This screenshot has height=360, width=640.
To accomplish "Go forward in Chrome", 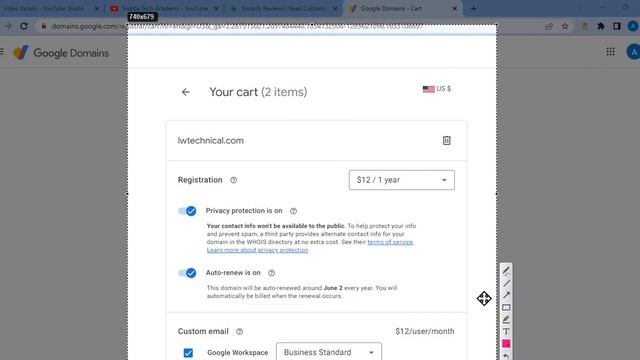I will (x=8, y=26).
